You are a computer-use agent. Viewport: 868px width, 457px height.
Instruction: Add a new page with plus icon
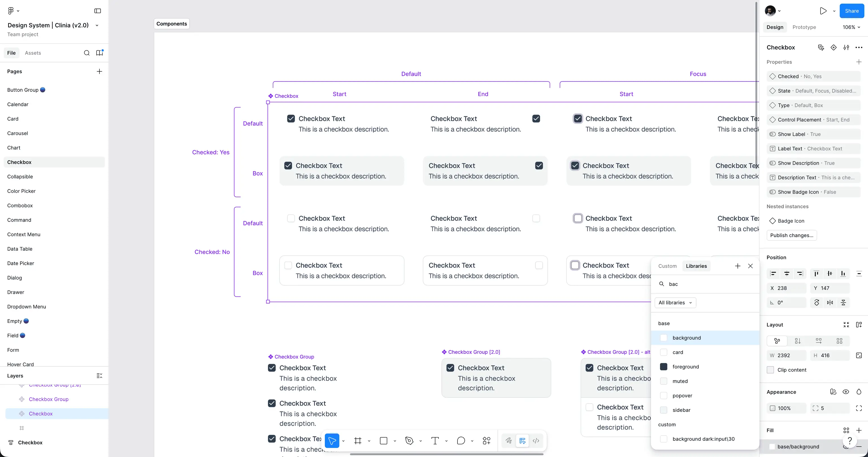click(x=99, y=71)
